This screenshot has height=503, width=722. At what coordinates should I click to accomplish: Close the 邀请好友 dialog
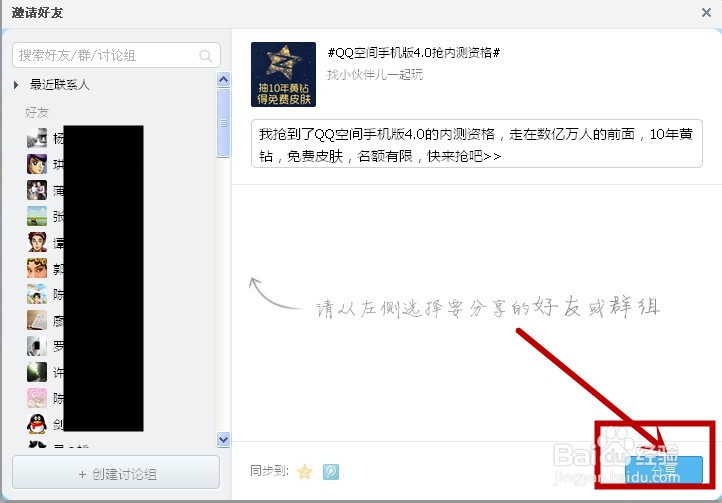tap(706, 12)
